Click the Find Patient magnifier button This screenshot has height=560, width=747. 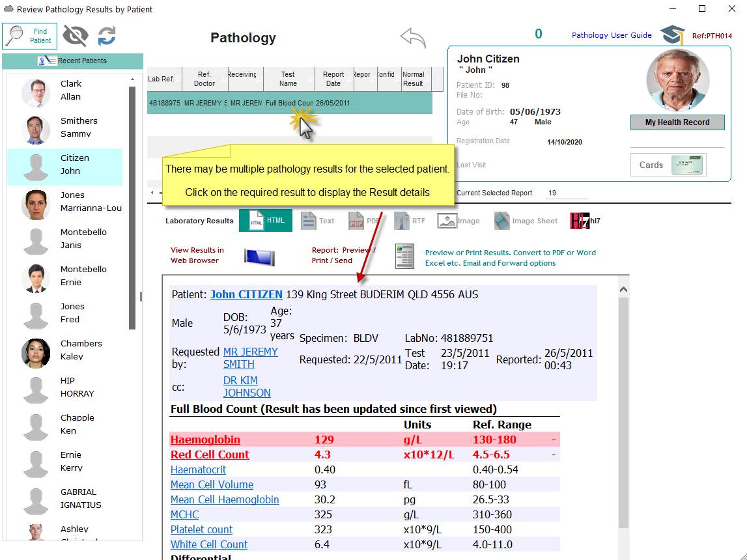29,36
